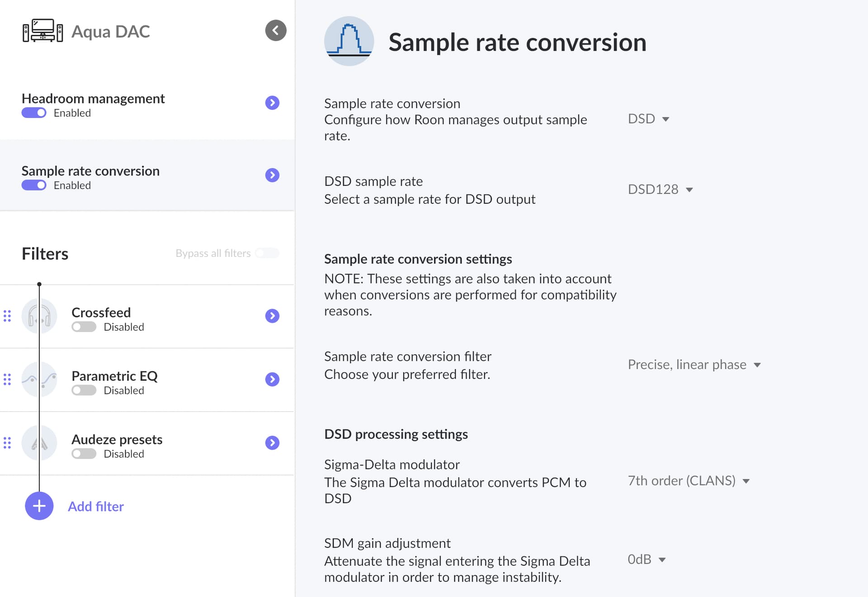
Task: Click the drag handle beside Audeze presets
Action: coord(7,443)
